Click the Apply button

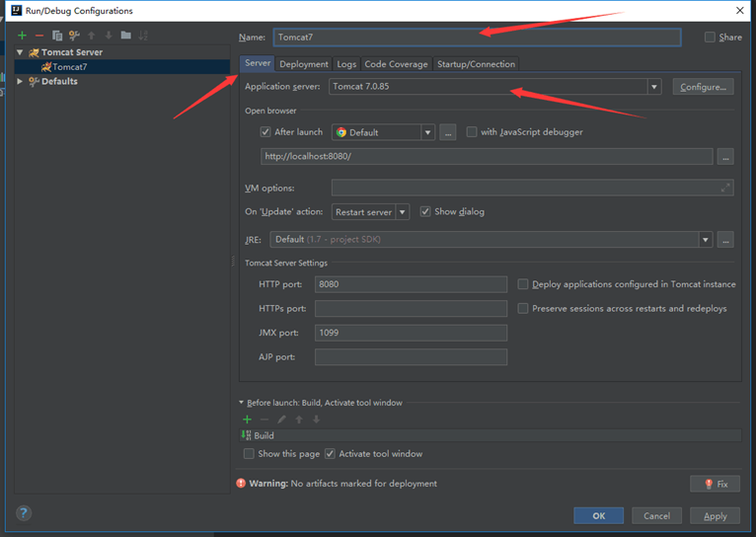point(715,516)
